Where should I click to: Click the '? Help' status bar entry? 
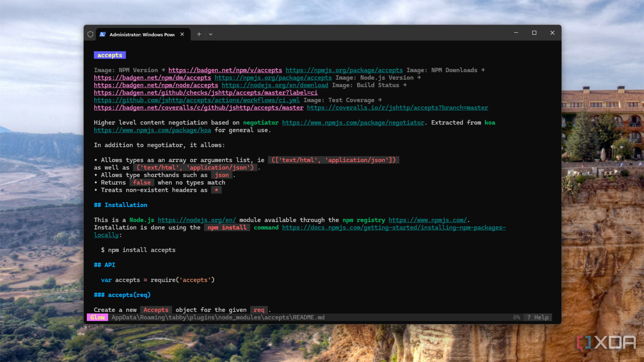pyautogui.click(x=538, y=317)
